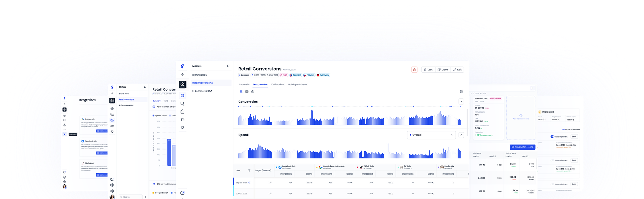Click the Lock button
Image resolution: width=644 pixels, height=199 pixels.
pyautogui.click(x=428, y=69)
